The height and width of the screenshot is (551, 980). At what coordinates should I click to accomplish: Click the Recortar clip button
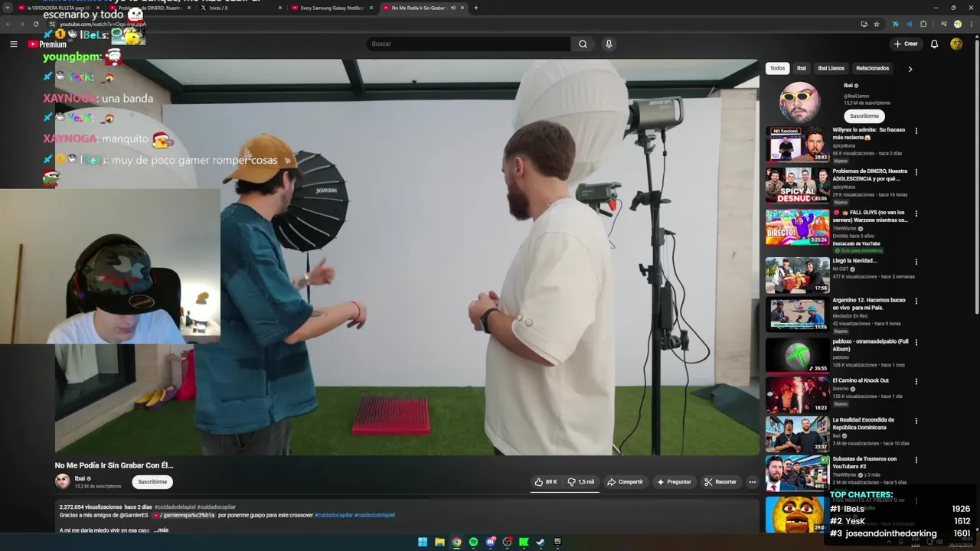pyautogui.click(x=720, y=482)
